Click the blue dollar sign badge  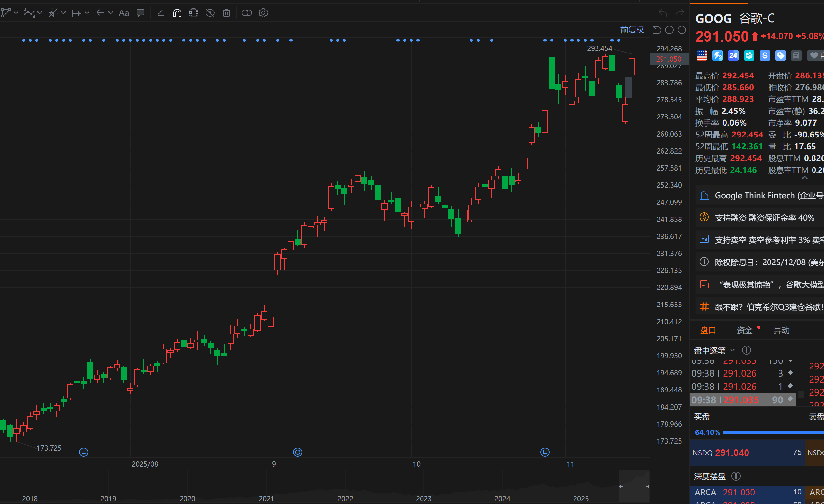(765, 55)
